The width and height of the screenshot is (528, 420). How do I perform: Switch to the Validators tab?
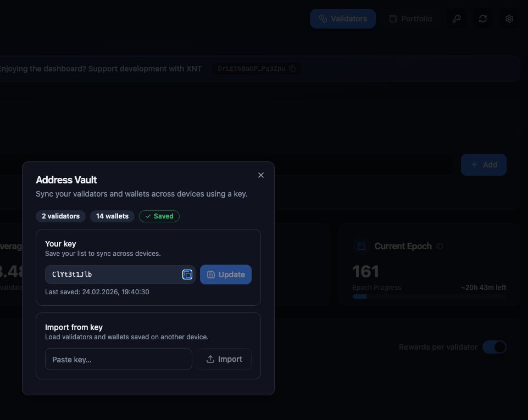[342, 19]
